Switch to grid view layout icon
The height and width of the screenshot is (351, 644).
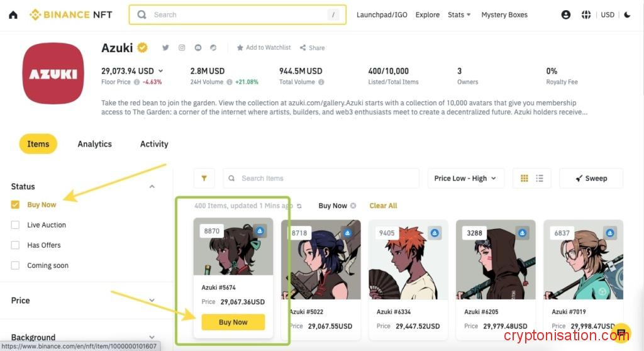click(x=524, y=179)
